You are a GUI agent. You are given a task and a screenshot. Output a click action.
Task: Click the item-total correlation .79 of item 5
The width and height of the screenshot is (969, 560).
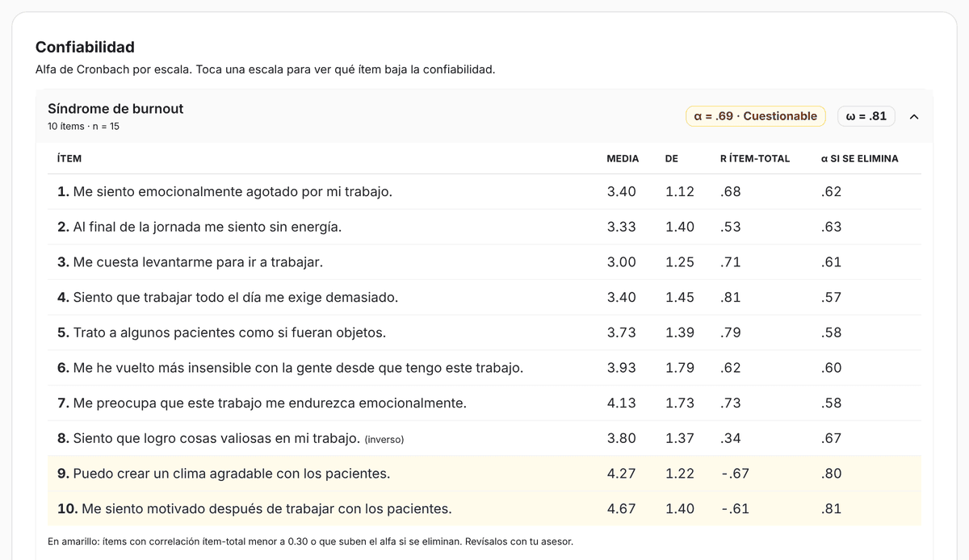click(730, 332)
